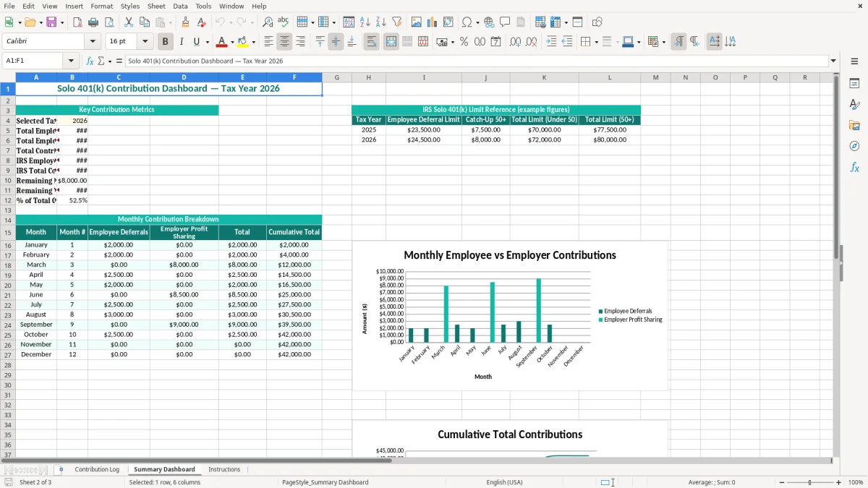
Task: Toggle left-to-right text direction
Action: click(x=678, y=42)
